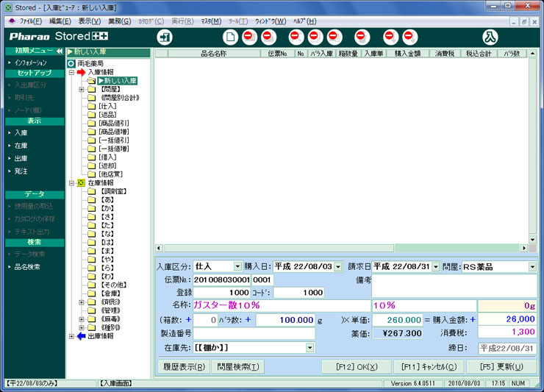Click the [F5] 更新(U) button
The width and height of the screenshot is (544, 392).
point(501,367)
